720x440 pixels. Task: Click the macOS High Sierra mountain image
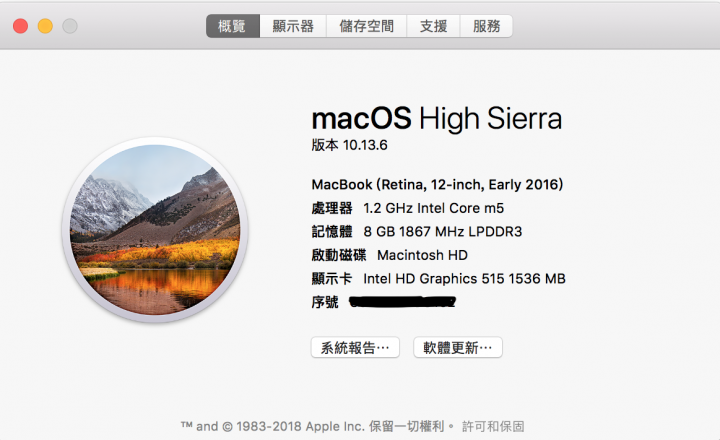155,230
